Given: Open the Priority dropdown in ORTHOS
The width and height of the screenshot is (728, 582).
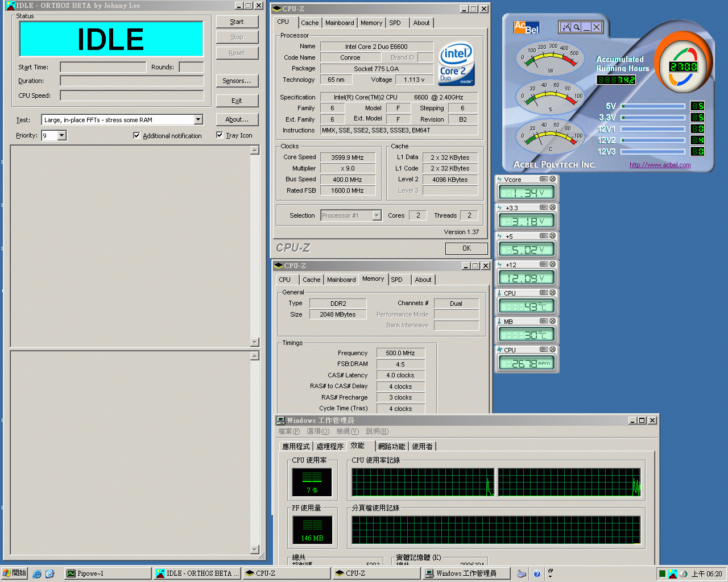Looking at the screenshot, I should 62,135.
